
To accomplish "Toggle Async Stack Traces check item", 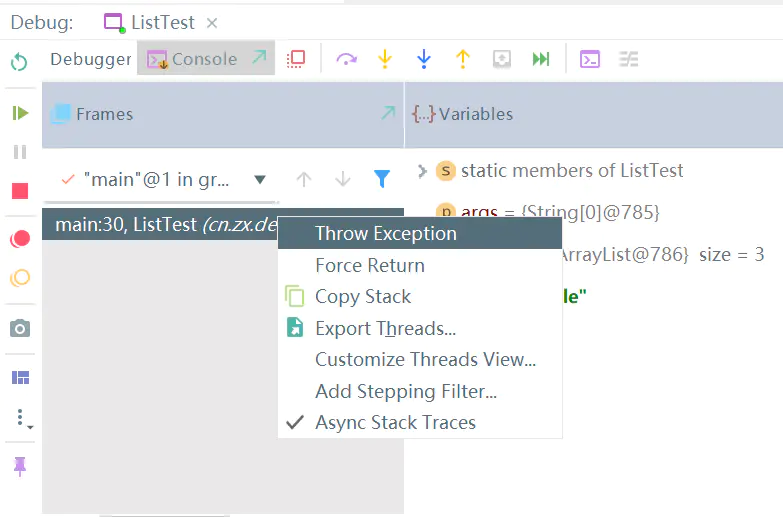I will click(x=420, y=423).
